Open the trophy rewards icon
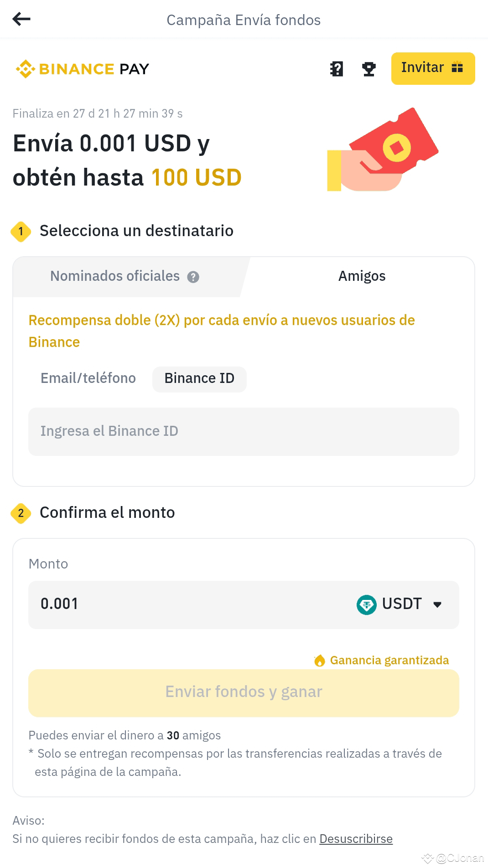 click(369, 69)
